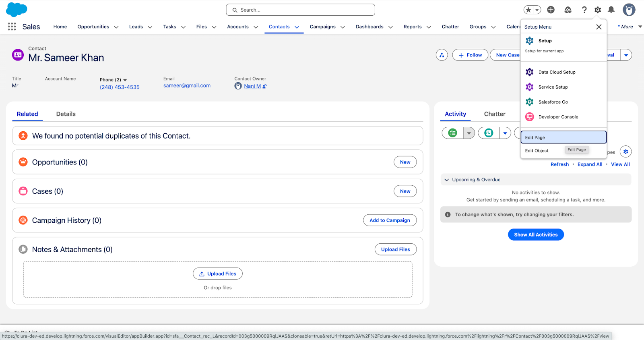This screenshot has height=340, width=644.
Task: Open the Notifications bell
Action: pyautogui.click(x=611, y=10)
